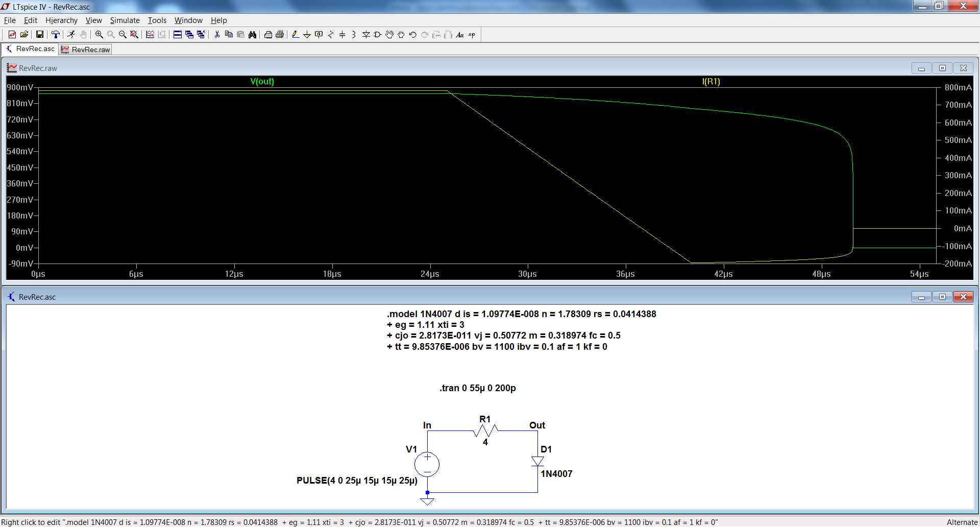Click the ground symbol under V1
980x527 pixels.
pyautogui.click(x=427, y=501)
